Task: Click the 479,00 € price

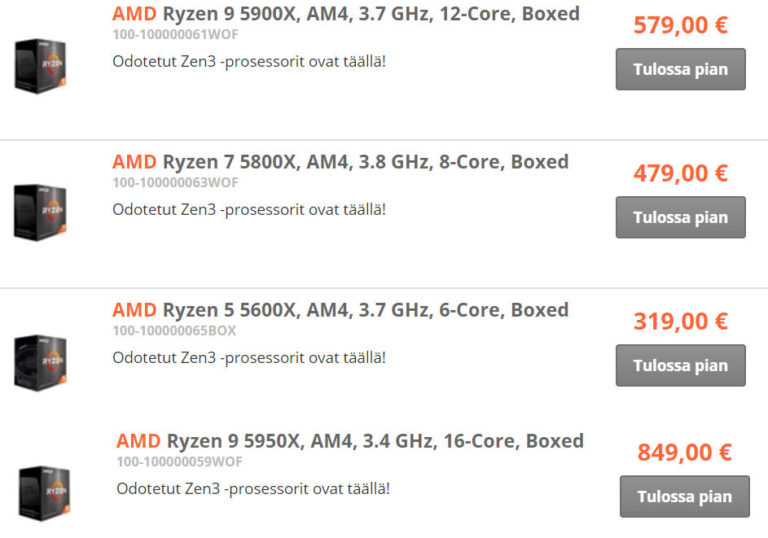Action: pyautogui.click(x=680, y=173)
